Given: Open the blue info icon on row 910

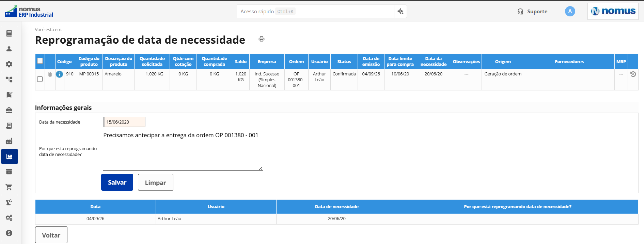Looking at the screenshot, I should (x=59, y=74).
